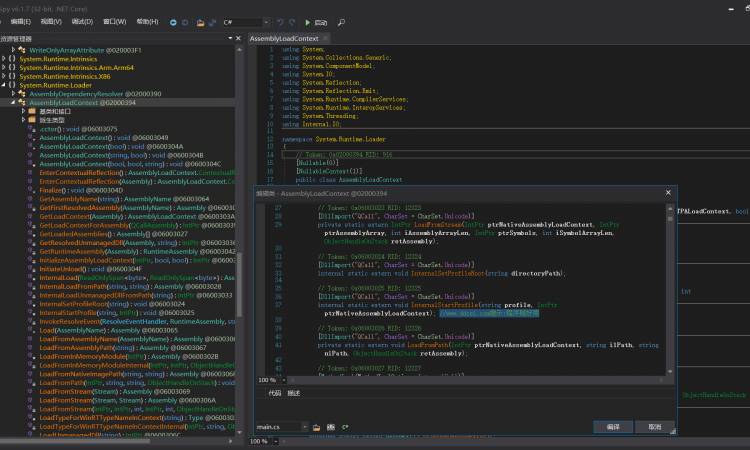Select InternalStartProfile(string, IntPtr) tree node
The height and width of the screenshot is (450, 750).
tap(117, 313)
